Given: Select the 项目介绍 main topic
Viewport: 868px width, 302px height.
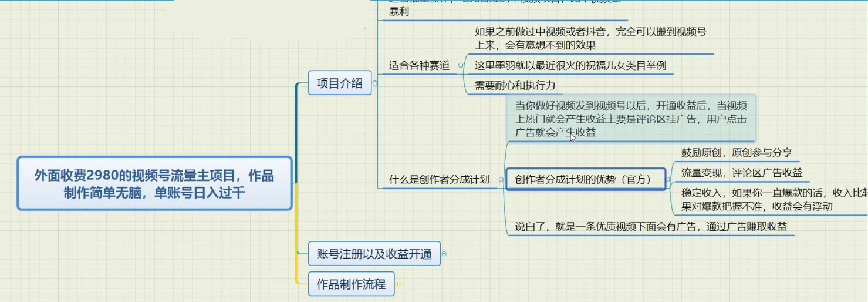Looking at the screenshot, I should pyautogui.click(x=340, y=83).
